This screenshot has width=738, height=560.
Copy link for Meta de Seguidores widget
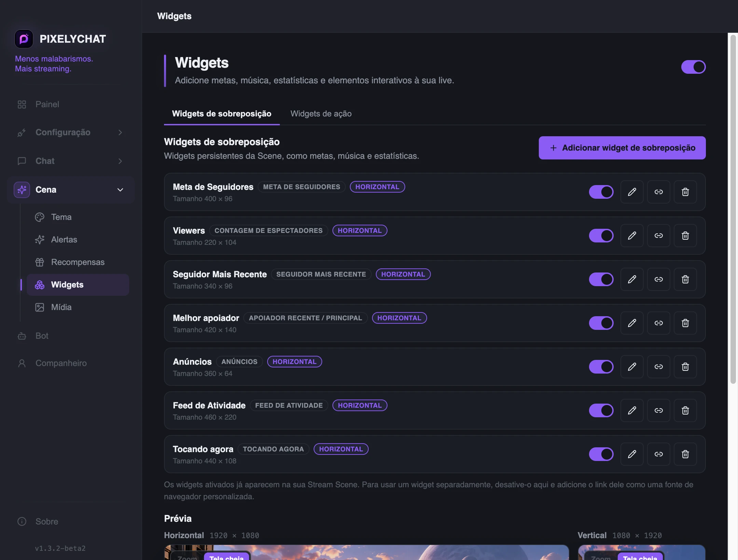[x=658, y=192]
